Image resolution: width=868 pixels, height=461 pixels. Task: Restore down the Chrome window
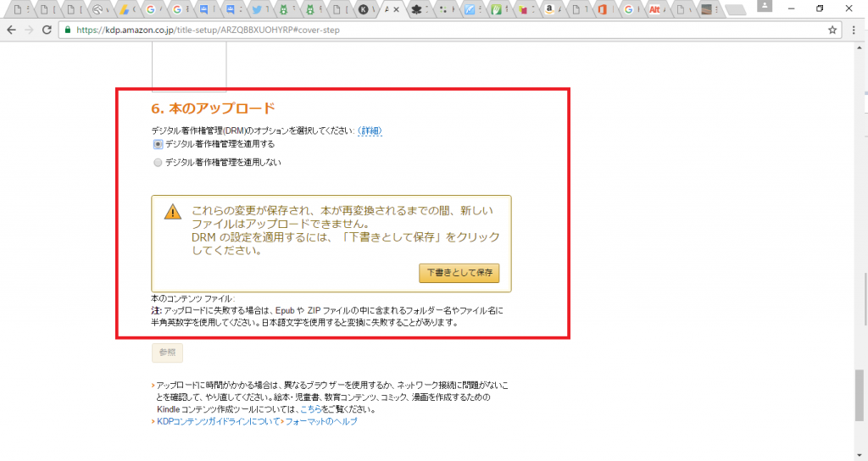[x=820, y=8]
